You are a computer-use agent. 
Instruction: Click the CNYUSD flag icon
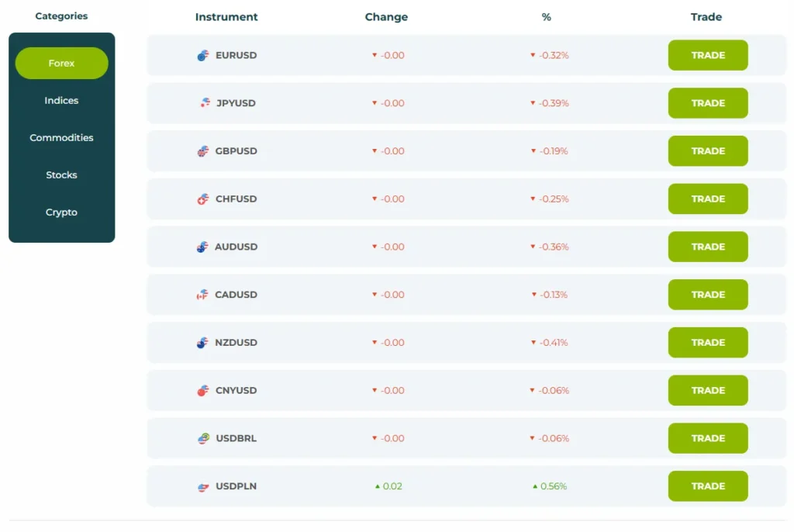coord(203,390)
